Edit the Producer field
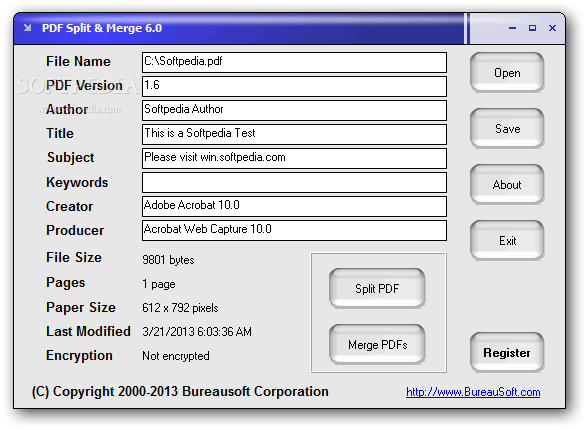Image resolution: width=586 pixels, height=429 pixels. pos(294,230)
